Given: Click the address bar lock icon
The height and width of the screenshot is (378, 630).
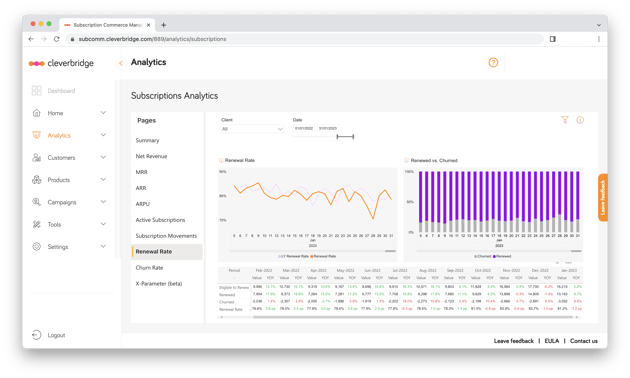Looking at the screenshot, I should pyautogui.click(x=72, y=39).
